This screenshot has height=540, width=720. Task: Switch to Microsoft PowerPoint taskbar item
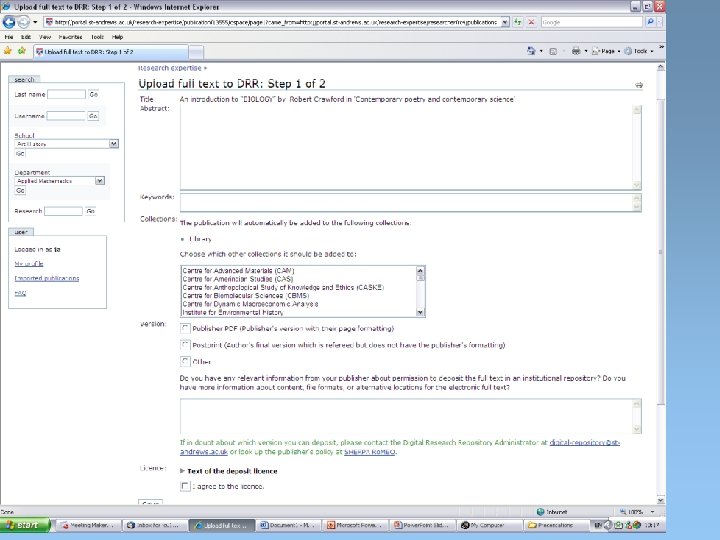(x=355, y=525)
